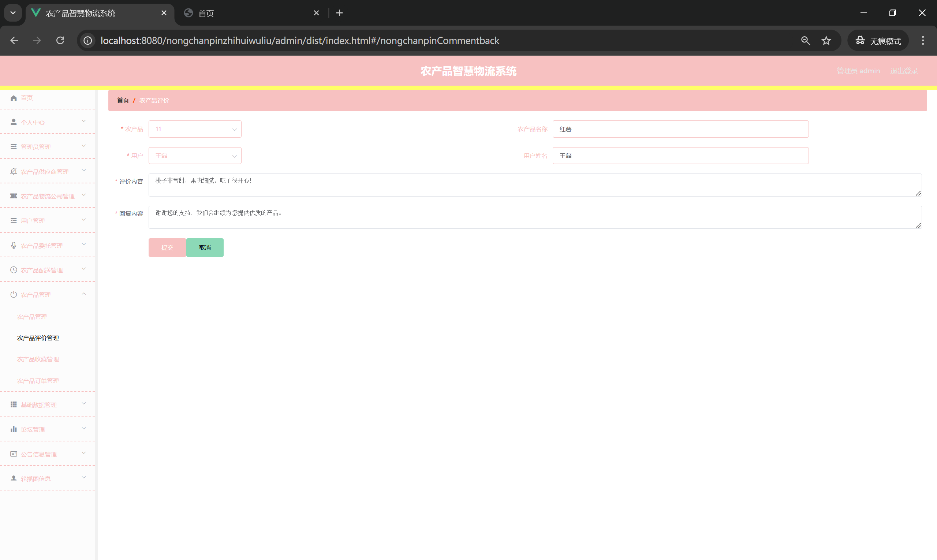
Task: Click 退出登录 logout link in header
Action: (x=904, y=71)
